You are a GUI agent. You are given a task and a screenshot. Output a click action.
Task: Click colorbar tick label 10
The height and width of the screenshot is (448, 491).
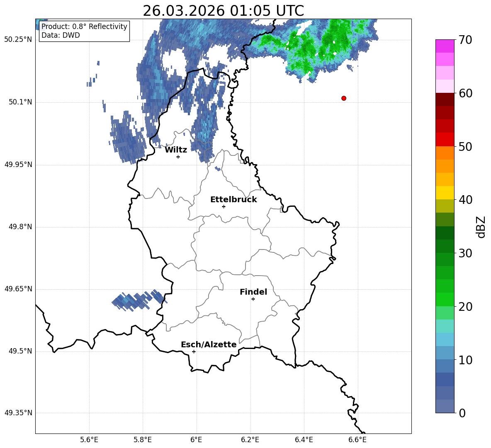465,360
